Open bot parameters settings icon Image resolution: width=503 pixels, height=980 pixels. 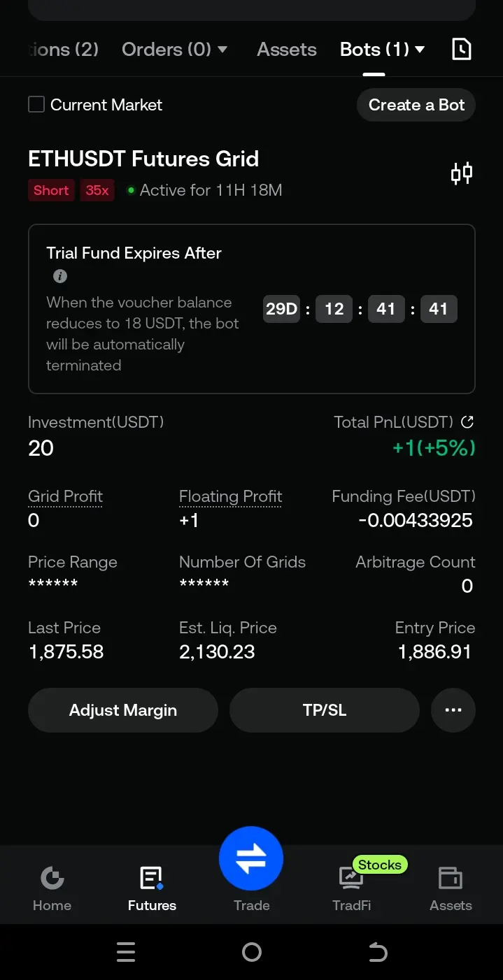tap(462, 173)
